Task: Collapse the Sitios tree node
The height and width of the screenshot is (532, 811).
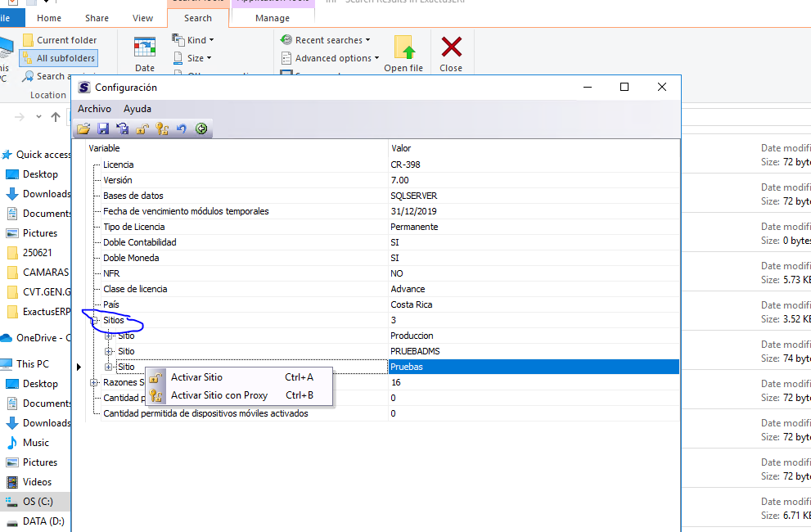Action: click(94, 320)
